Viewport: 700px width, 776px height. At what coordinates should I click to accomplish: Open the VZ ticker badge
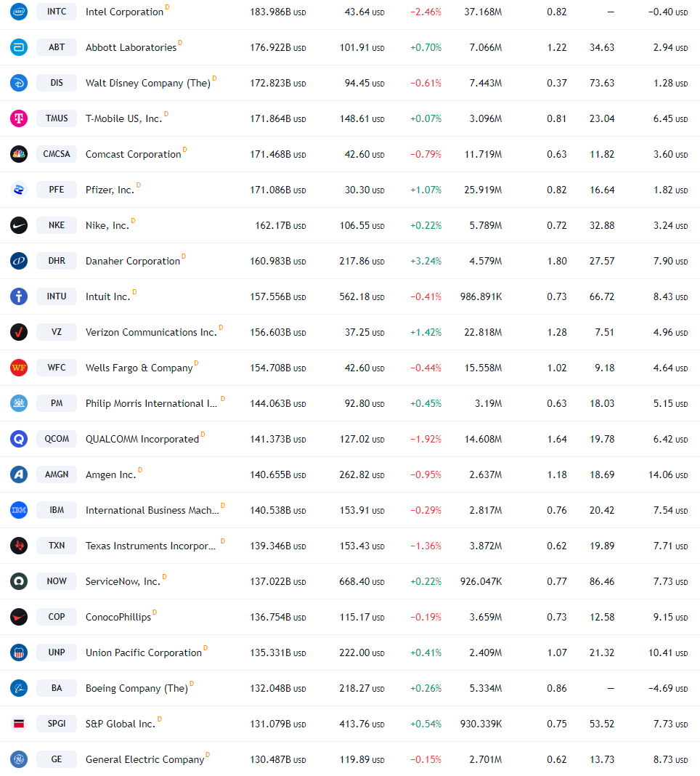[x=57, y=332]
